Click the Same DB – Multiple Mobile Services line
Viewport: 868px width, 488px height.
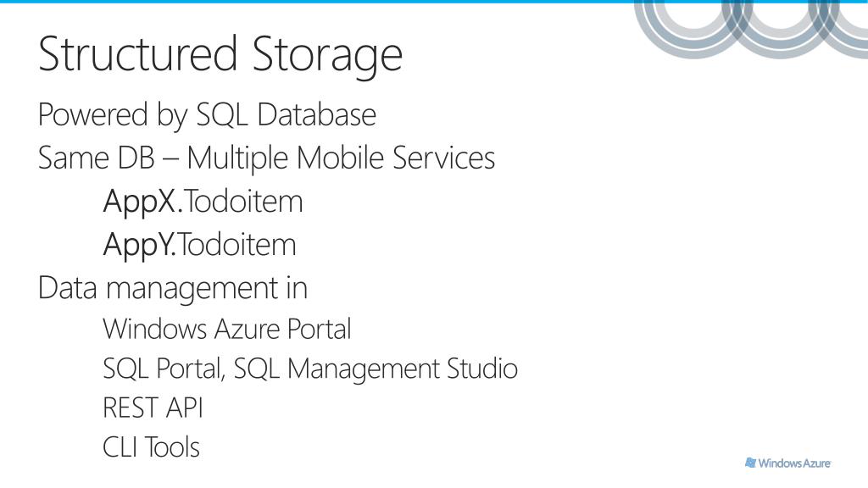pyautogui.click(x=266, y=158)
